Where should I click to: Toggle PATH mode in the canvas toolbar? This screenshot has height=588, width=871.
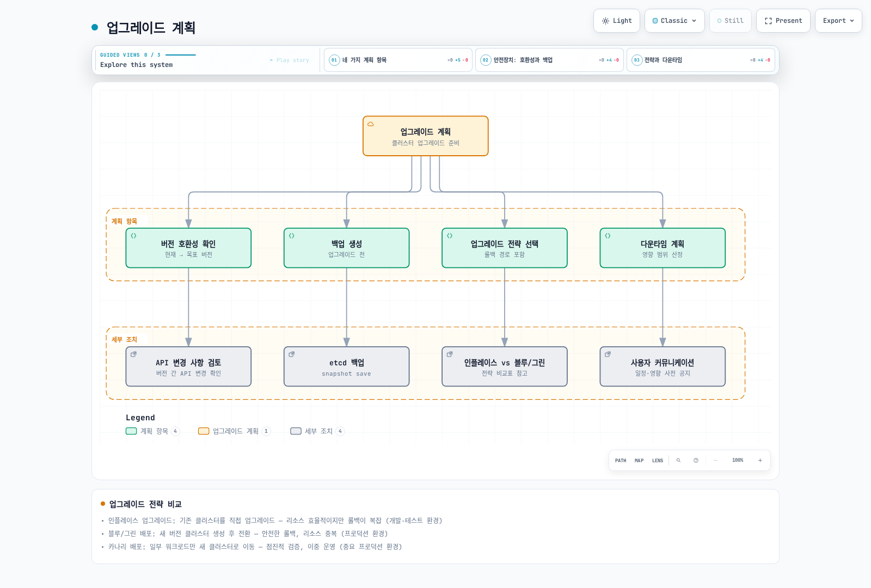tap(621, 461)
